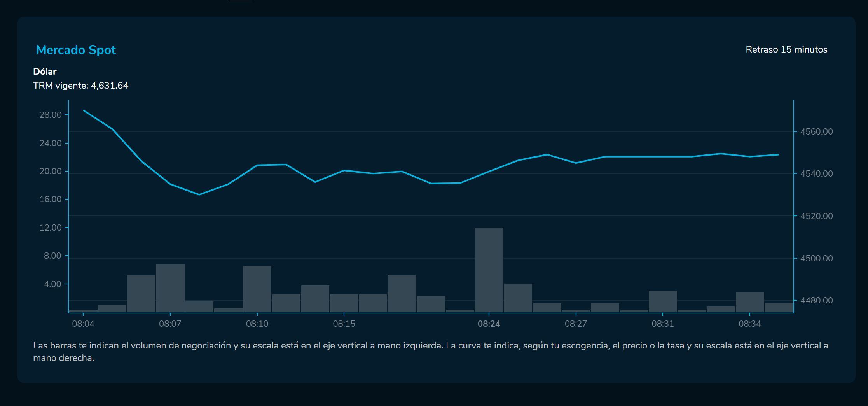Click the tallest volume bar at 08:24

pyautogui.click(x=489, y=269)
